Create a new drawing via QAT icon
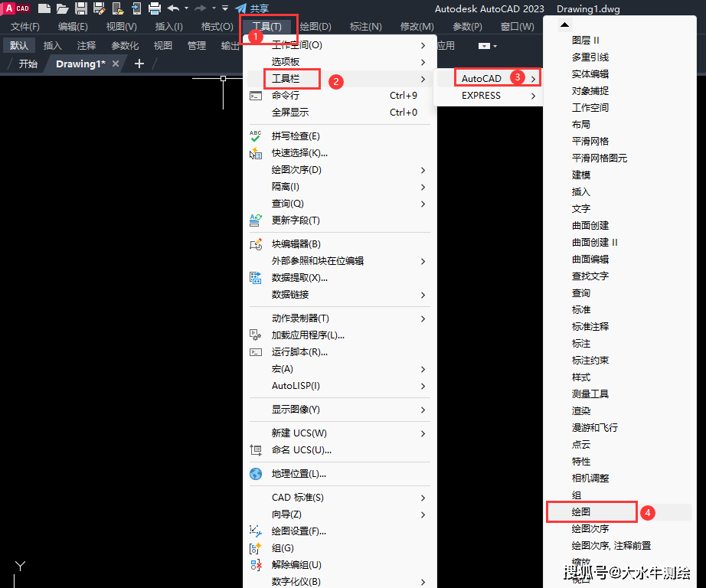The image size is (706, 588). (x=44, y=8)
